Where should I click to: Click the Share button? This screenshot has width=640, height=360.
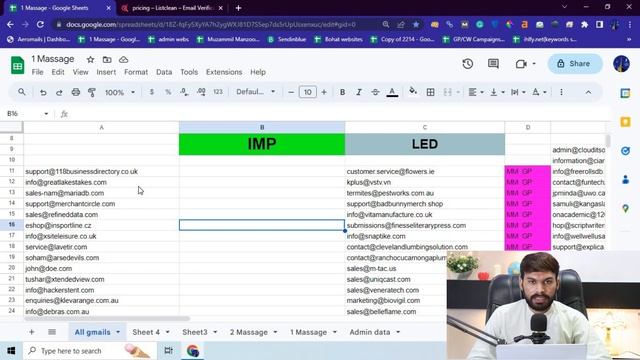575,64
